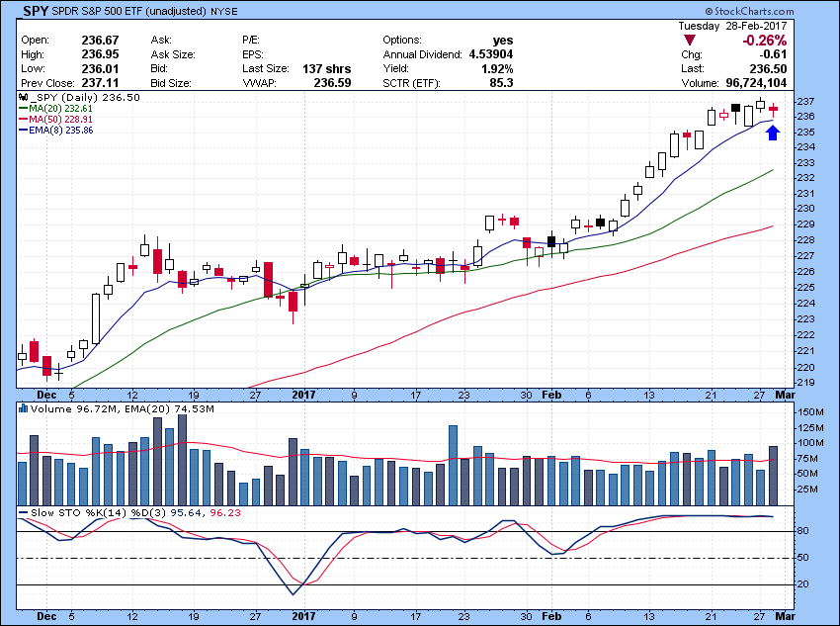Click the 150M volume axis label
840x626 pixels.
(x=810, y=412)
